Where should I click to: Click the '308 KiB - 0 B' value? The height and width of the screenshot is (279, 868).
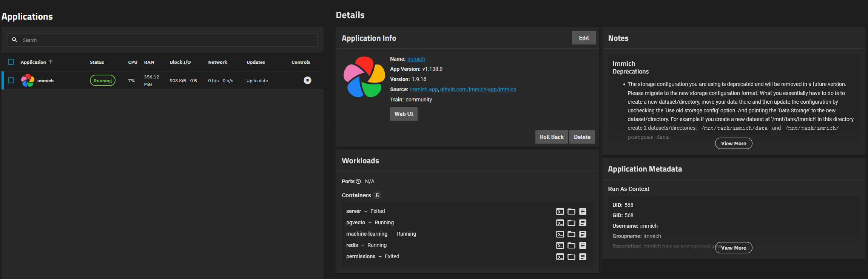[x=183, y=81]
